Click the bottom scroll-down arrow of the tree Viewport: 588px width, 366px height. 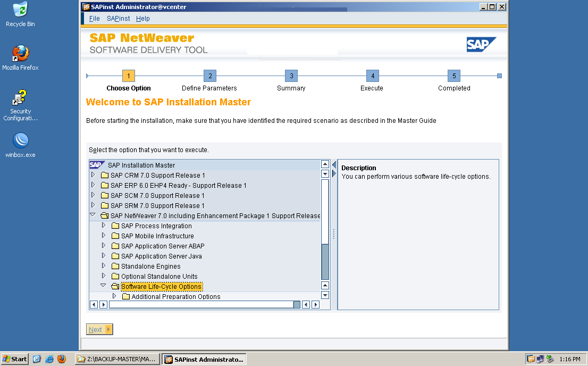coord(325,295)
